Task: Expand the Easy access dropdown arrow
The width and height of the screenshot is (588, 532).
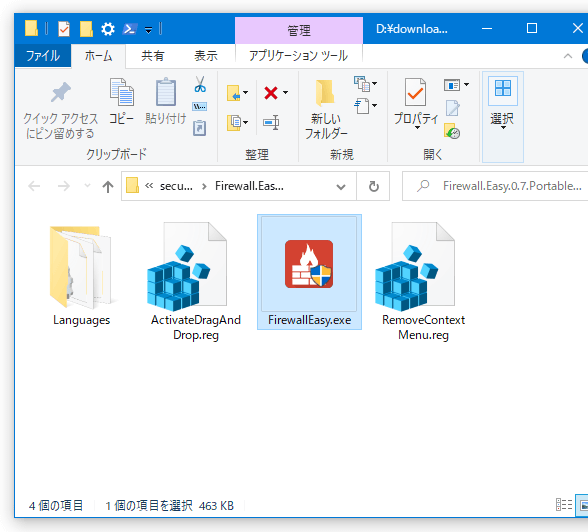Action: 374,106
